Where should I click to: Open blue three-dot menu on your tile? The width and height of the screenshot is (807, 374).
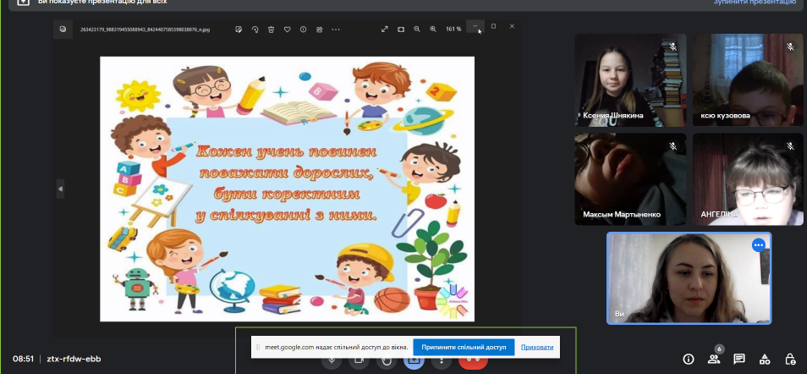pyautogui.click(x=759, y=245)
